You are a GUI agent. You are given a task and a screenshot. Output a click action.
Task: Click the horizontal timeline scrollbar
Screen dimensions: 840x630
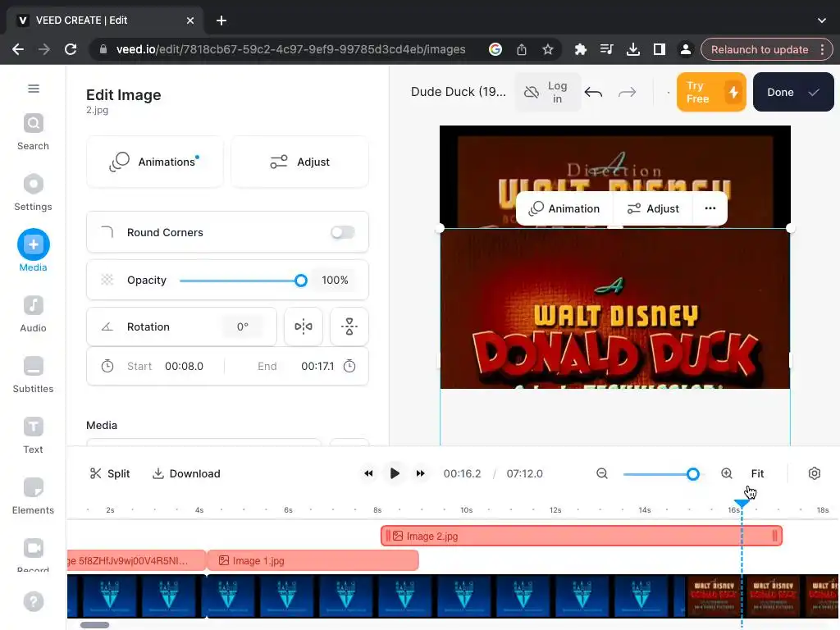(95, 625)
